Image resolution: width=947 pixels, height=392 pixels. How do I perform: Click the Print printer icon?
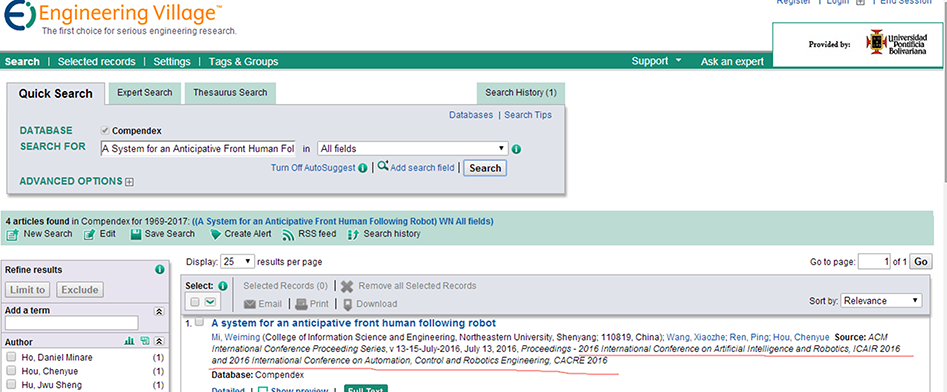[x=301, y=304]
